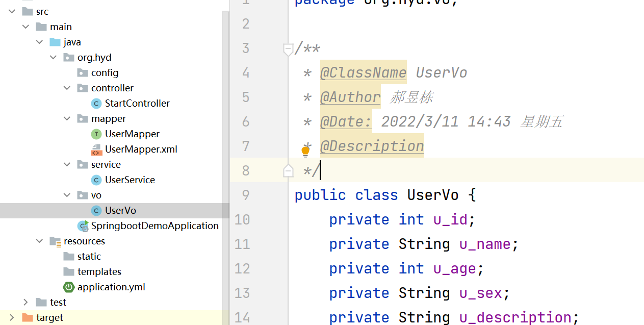Click the application.yml Spring config icon
The image size is (644, 325).
69,287
